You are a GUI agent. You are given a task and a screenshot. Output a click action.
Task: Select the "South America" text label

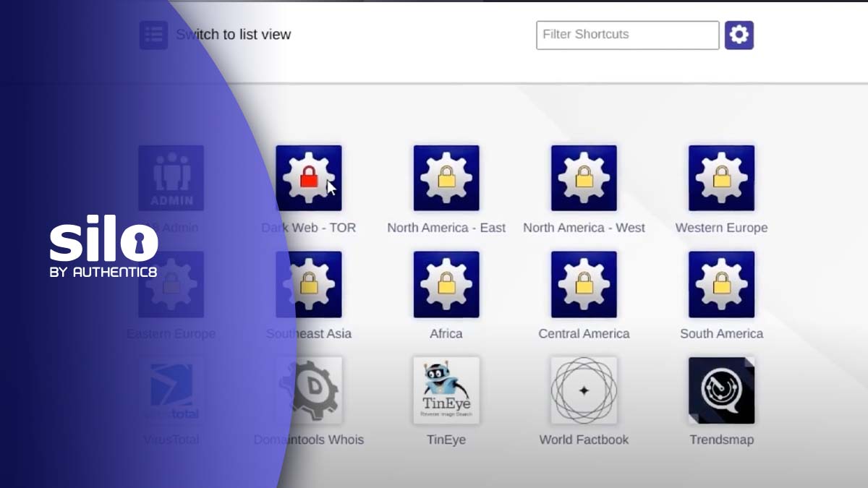(721, 333)
